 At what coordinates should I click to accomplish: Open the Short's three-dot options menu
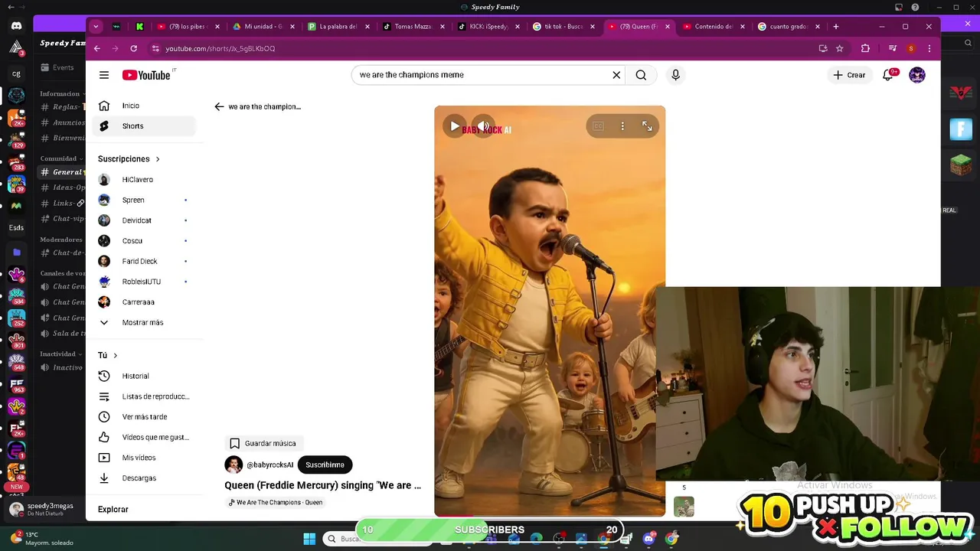pos(622,126)
